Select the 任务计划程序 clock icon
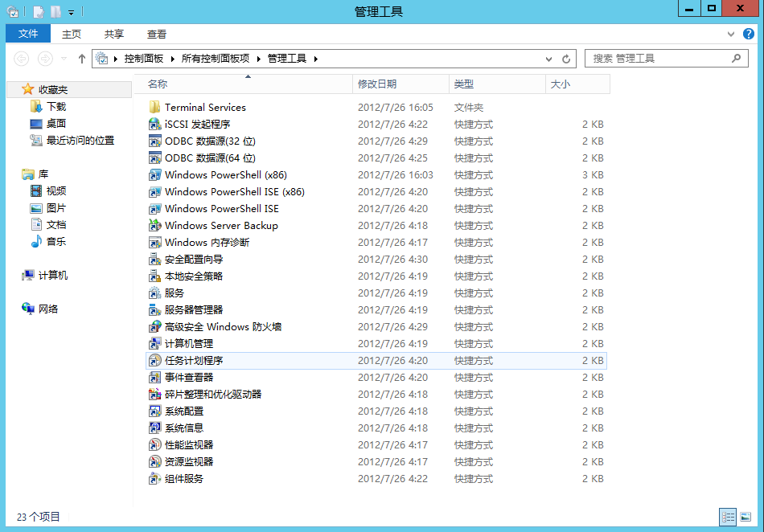Screen dimensions: 764x532 [154, 360]
